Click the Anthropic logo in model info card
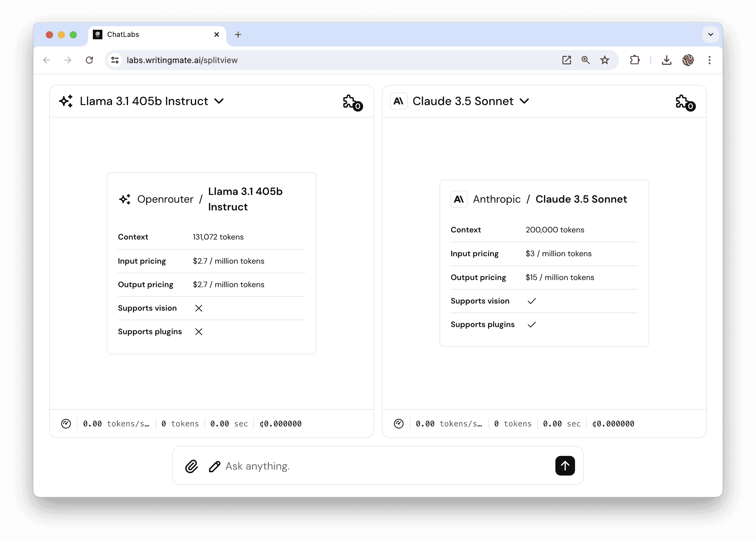 tap(459, 199)
